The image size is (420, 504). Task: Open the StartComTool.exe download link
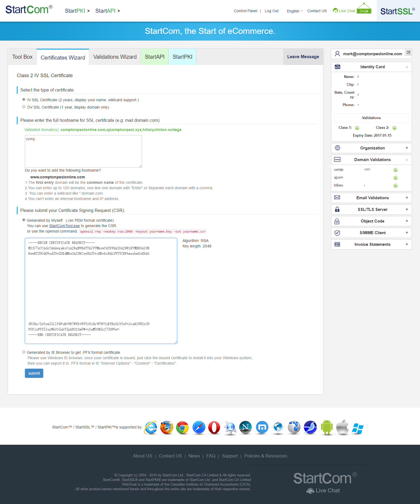pyautogui.click(x=64, y=226)
